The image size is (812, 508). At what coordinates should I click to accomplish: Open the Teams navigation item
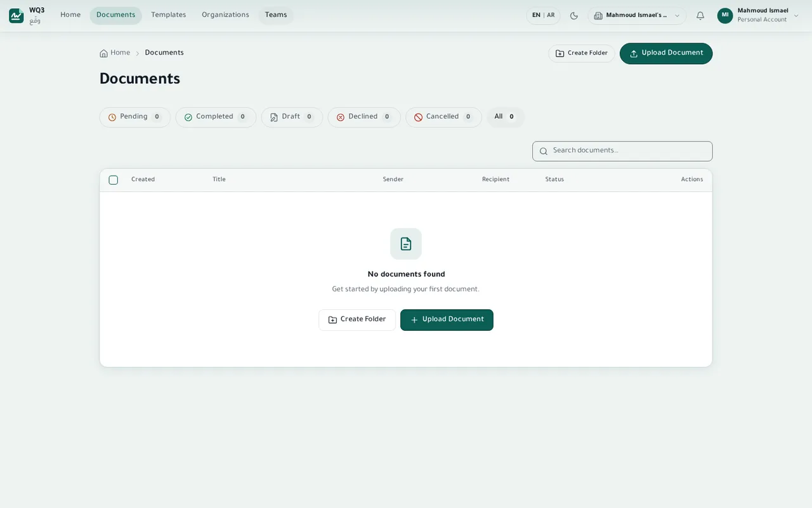276,15
